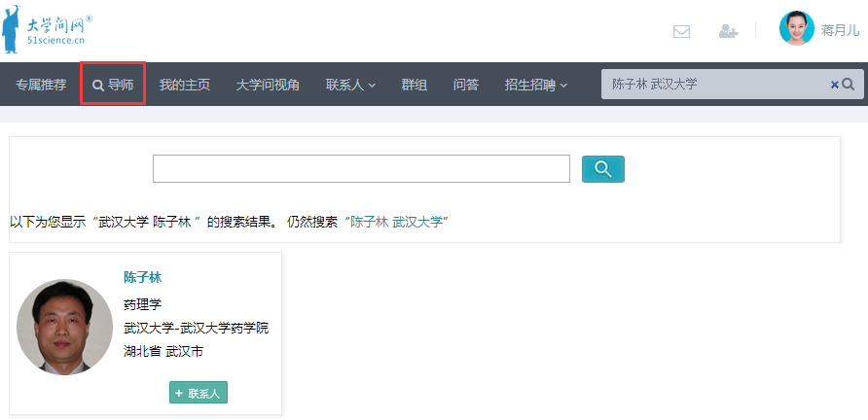Screen dimensions: 868x420
Task: Click 陈子林's round profile photo
Action: (x=65, y=327)
